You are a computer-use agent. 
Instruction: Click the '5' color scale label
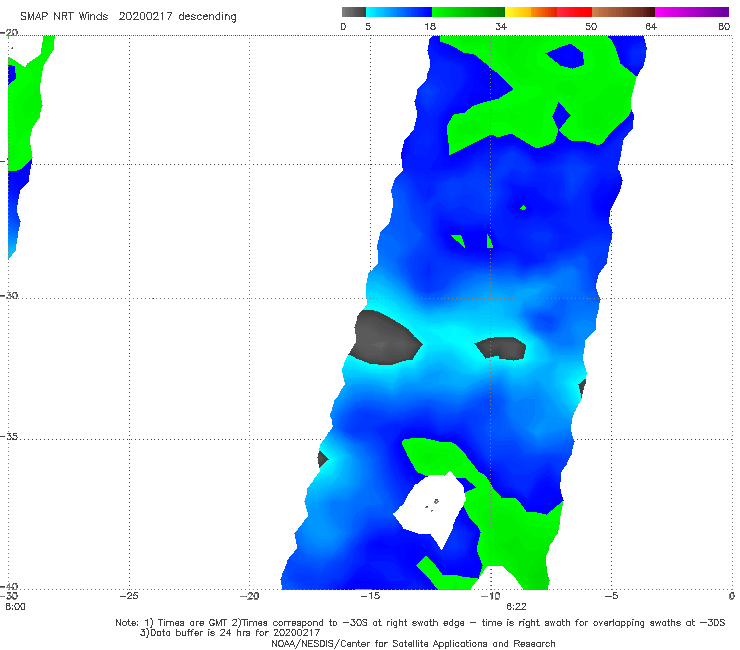[368, 26]
